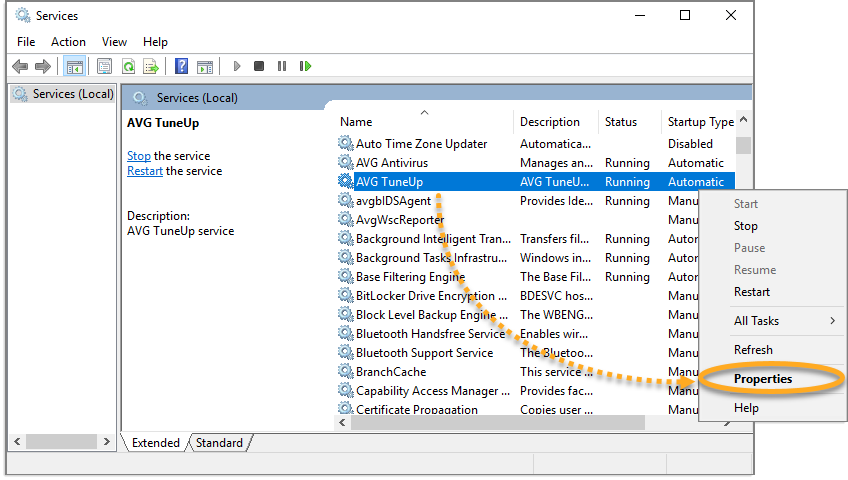Click gear icon beside Capability Access Manager

[346, 390]
